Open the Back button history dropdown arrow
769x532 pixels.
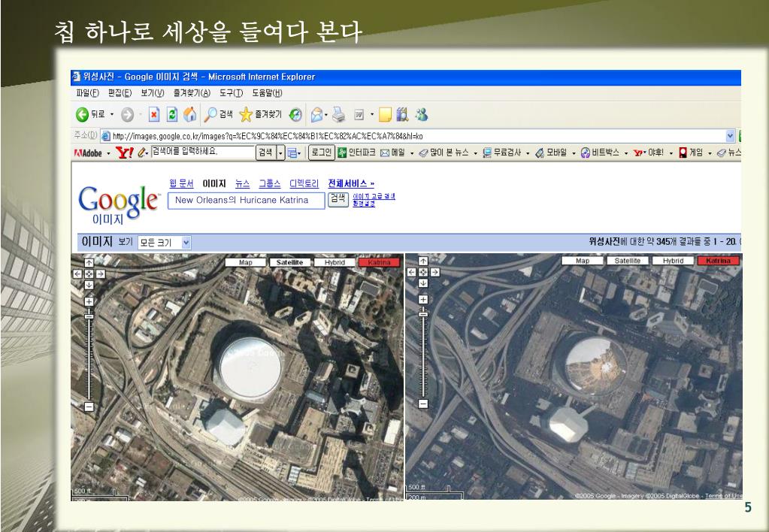(112, 115)
